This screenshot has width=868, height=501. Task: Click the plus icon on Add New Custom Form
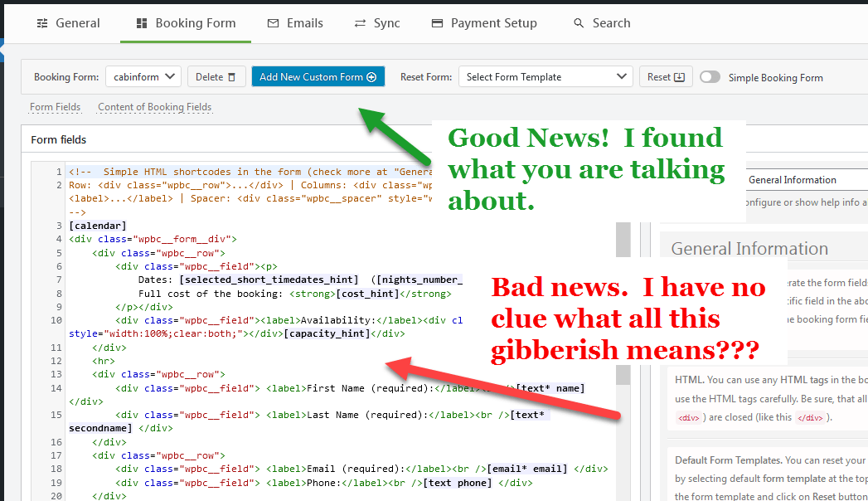click(371, 77)
